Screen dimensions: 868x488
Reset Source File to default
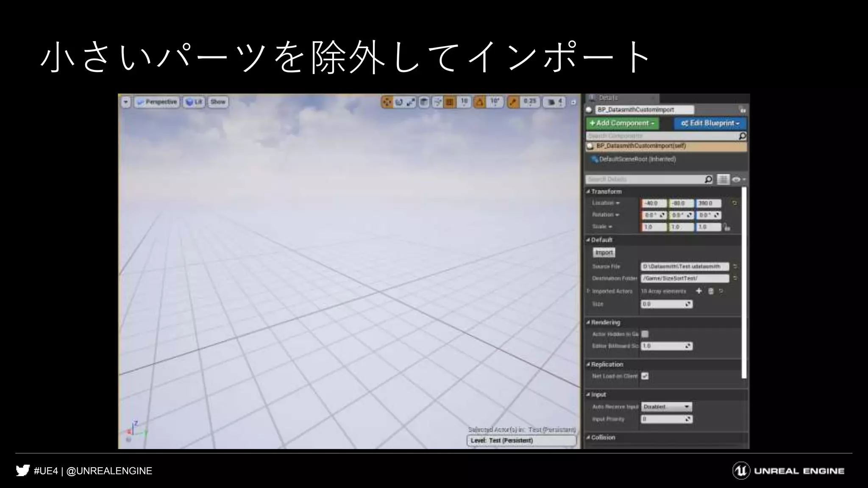coord(735,266)
